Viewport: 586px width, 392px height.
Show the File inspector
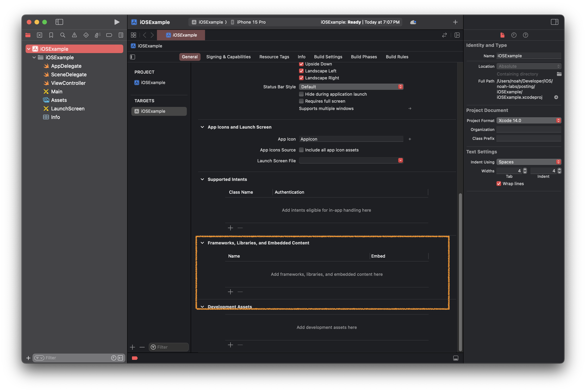click(x=502, y=35)
